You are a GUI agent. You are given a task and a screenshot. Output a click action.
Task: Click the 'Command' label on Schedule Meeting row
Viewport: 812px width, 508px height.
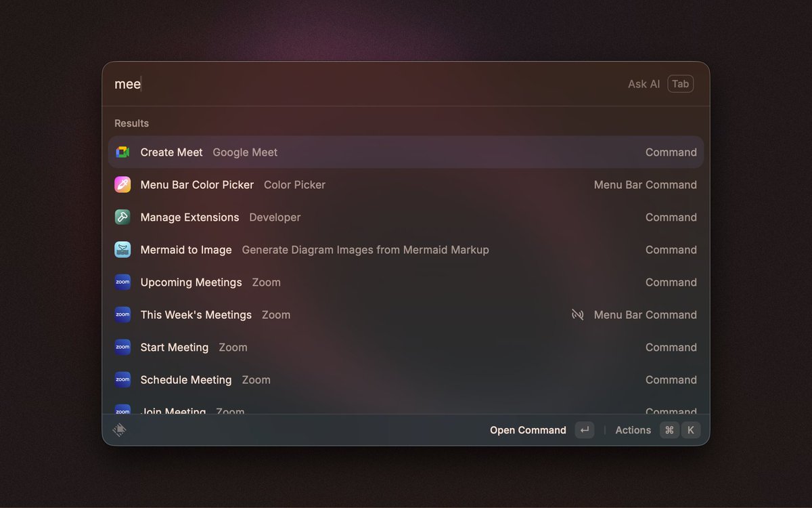click(671, 380)
